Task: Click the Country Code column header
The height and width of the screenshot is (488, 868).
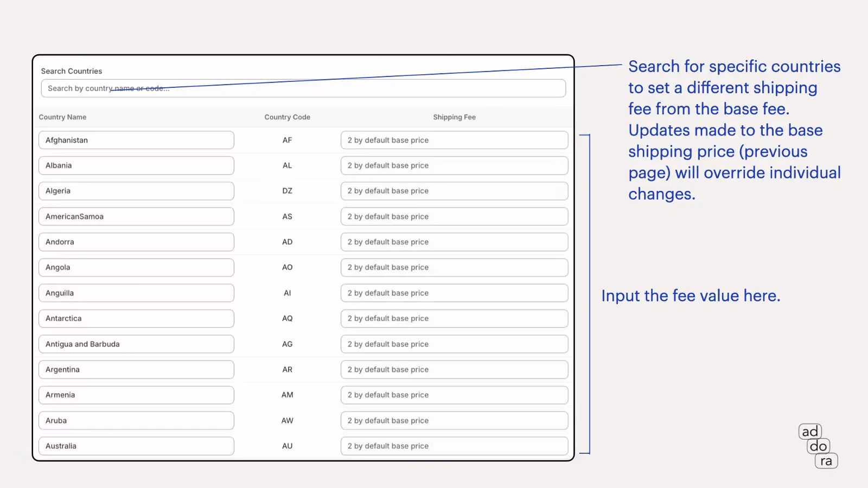Action: (287, 117)
